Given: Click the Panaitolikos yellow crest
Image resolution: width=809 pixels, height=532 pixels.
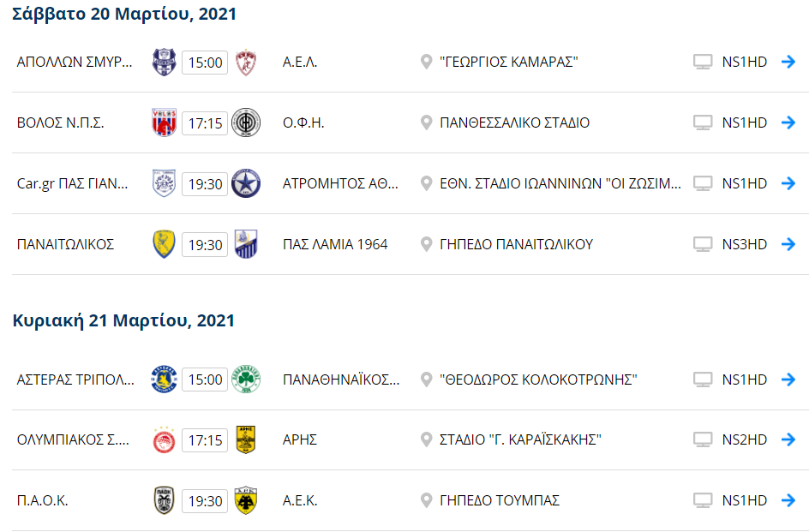Looking at the screenshot, I should coord(164,244).
